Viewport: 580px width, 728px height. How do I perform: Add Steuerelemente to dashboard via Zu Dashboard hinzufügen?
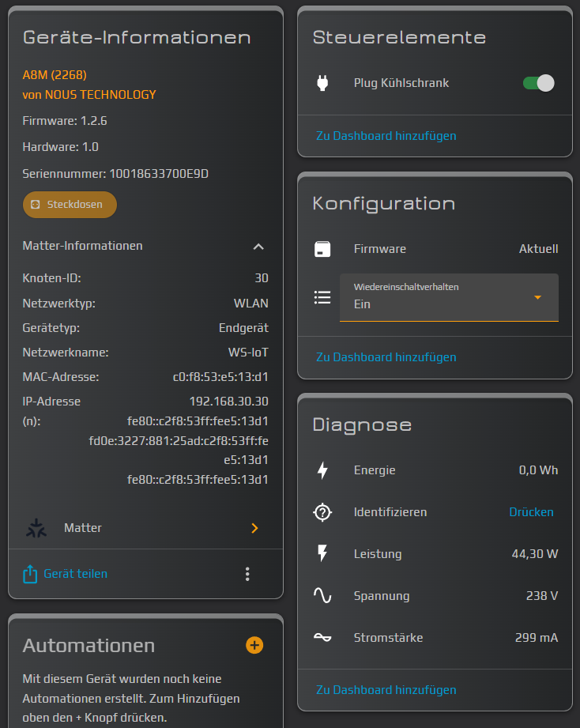[386, 136]
